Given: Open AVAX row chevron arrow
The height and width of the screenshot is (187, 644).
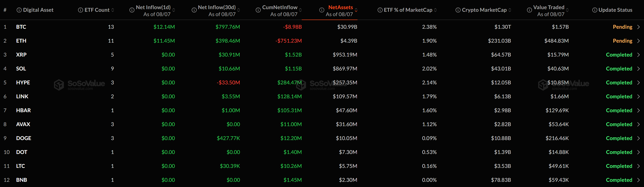Looking at the screenshot, I should pos(638,124).
